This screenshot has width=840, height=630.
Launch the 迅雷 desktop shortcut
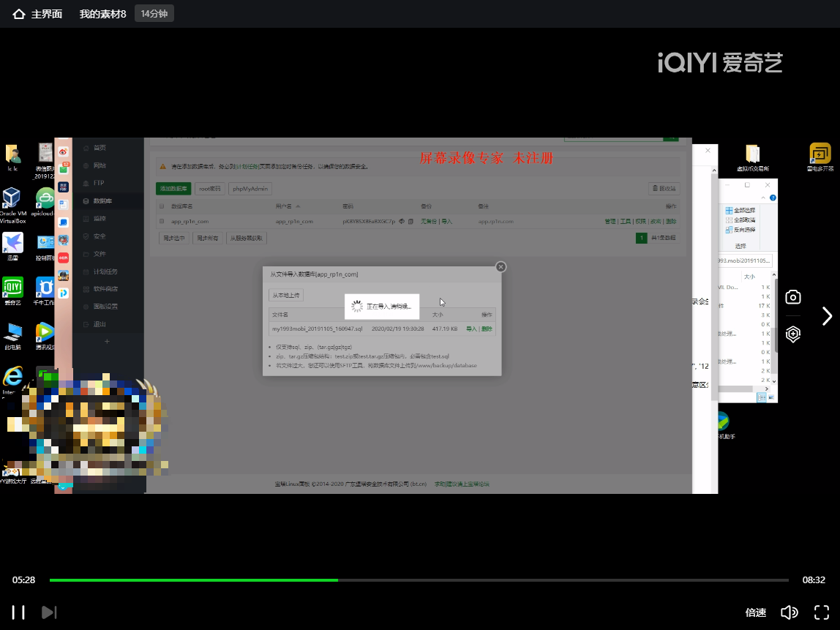12,247
